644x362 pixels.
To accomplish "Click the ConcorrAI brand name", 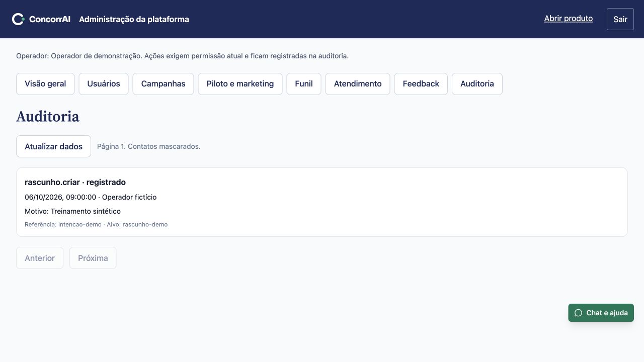I will coord(50,19).
